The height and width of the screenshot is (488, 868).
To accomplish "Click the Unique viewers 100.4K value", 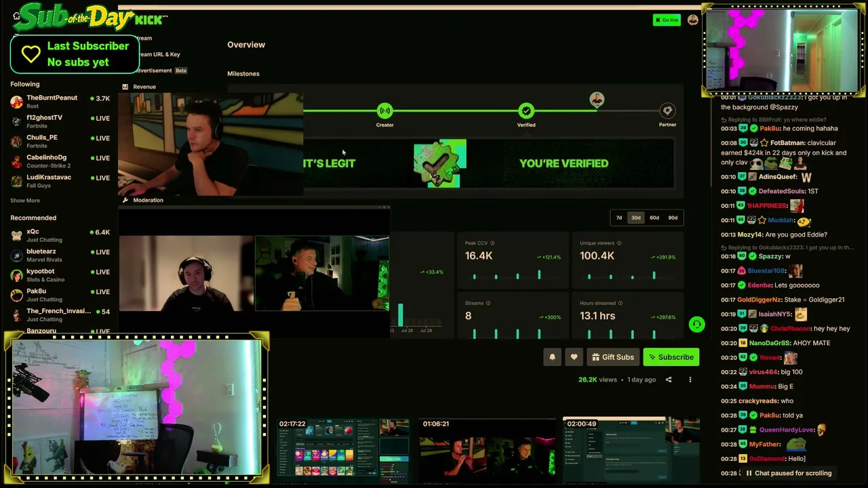I will [597, 256].
